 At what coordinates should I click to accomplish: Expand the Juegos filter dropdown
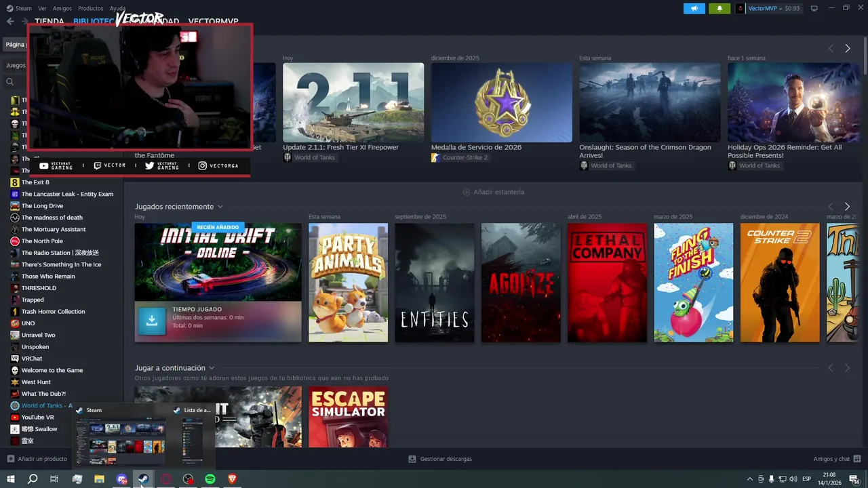(x=16, y=65)
